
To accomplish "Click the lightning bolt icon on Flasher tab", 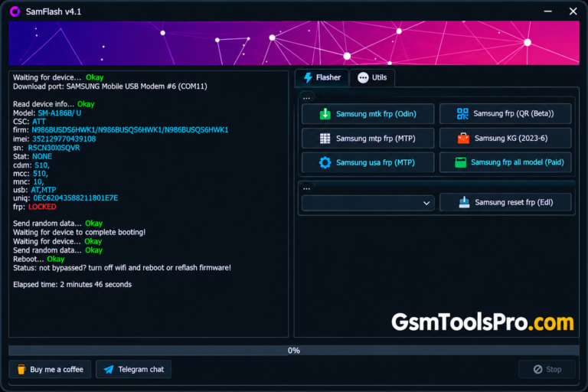I will (x=308, y=77).
